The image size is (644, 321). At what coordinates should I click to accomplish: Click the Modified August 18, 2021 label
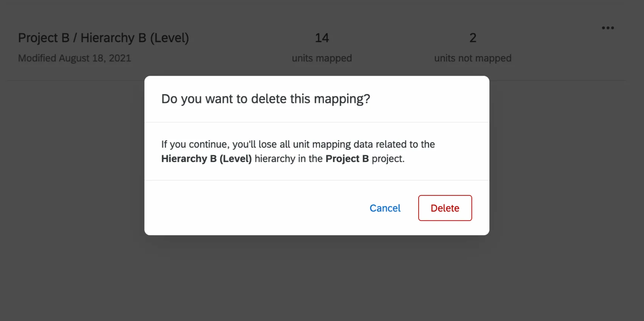pyautogui.click(x=74, y=58)
